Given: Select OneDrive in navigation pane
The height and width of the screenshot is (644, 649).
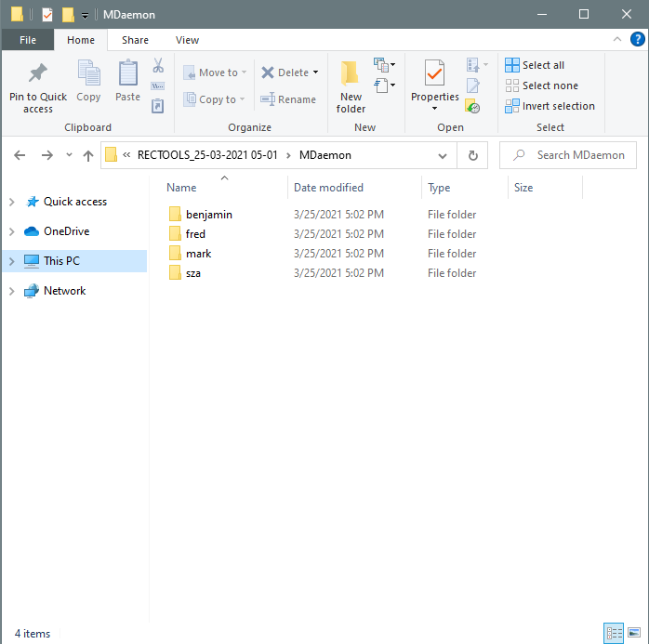Looking at the screenshot, I should coord(67,231).
